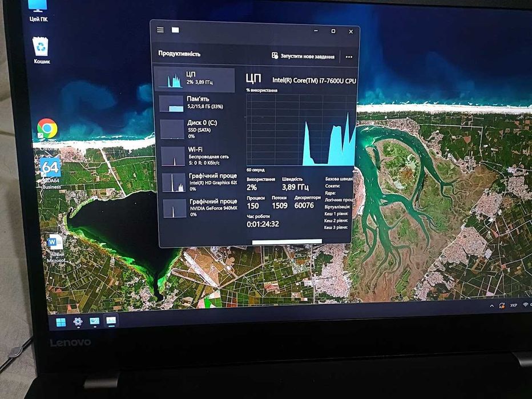Open NVIDIA GeForce 940MX GPU item
The width and height of the screenshot is (532, 399).
point(200,208)
